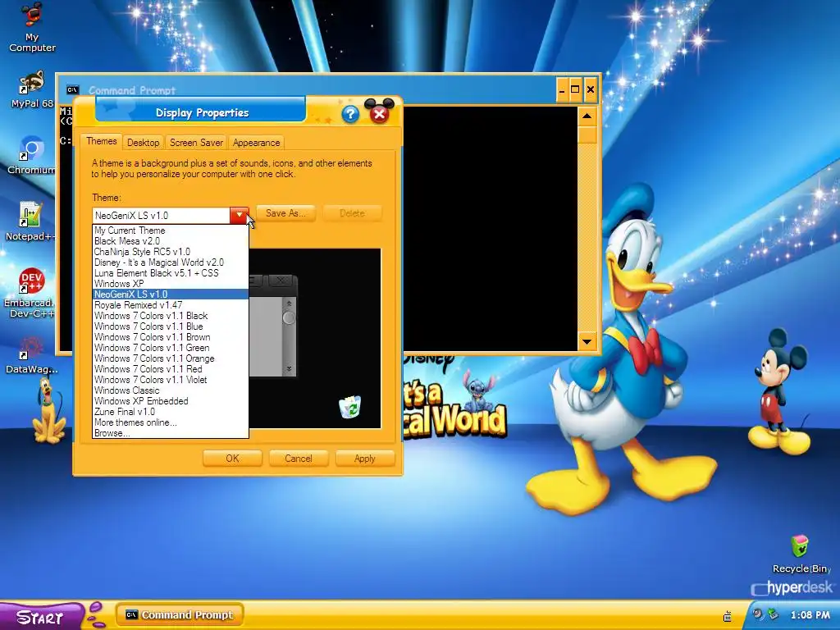Click the recycle bin in the theme preview
Screen dimensions: 840x630
(349, 407)
